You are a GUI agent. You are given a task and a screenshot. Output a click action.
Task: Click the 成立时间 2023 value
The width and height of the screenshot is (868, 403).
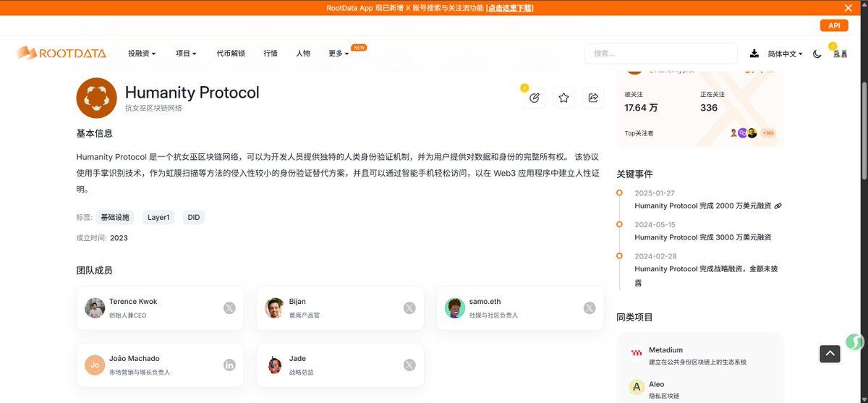[x=119, y=238]
